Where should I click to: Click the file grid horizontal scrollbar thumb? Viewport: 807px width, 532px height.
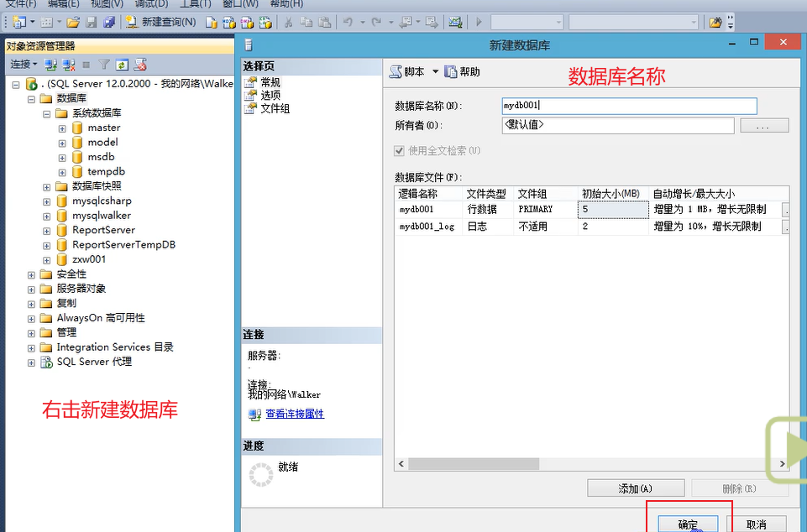[474, 463]
